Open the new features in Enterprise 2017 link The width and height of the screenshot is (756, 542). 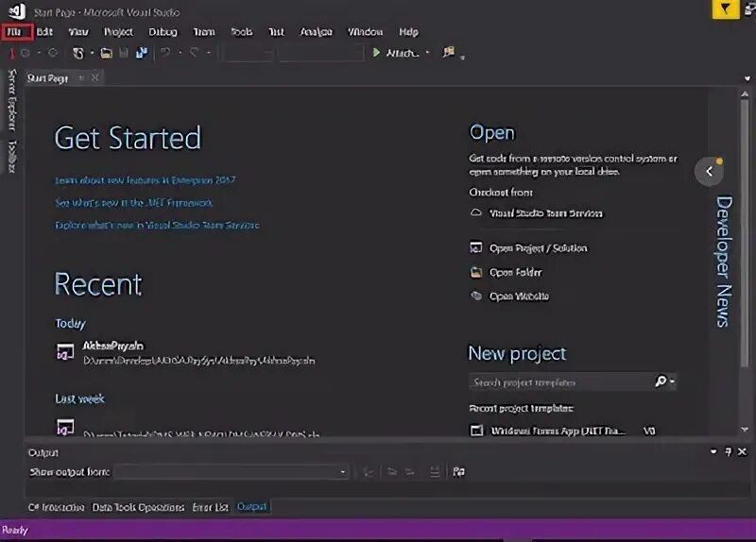[x=146, y=180]
